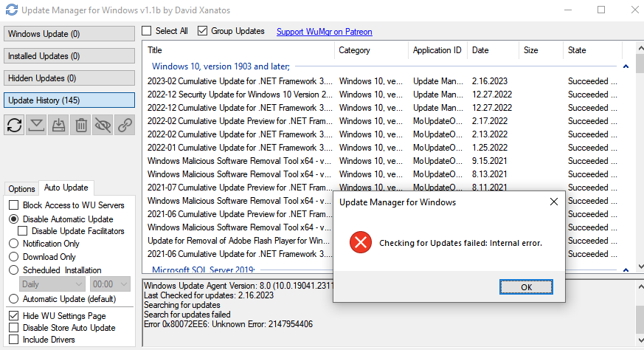This screenshot has height=350, width=644.
Task: Select Malicious Software Removal Tool row dated 9.15.2021
Action: [382, 161]
